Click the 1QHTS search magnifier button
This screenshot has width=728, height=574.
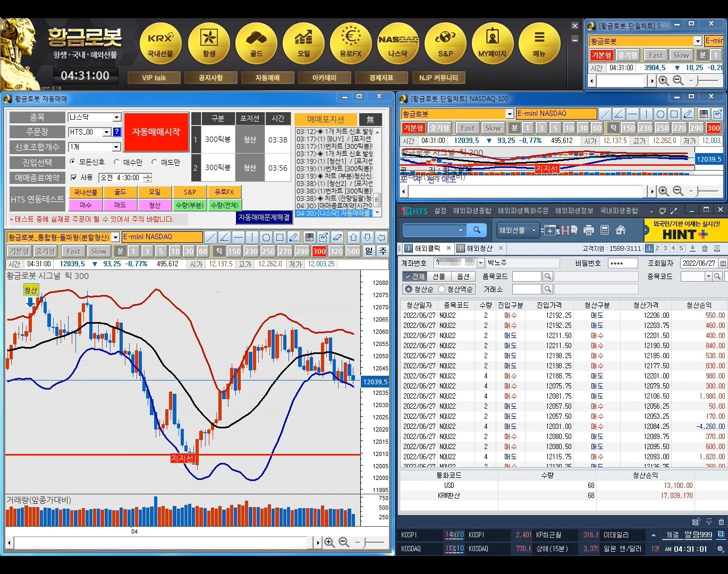point(477,230)
